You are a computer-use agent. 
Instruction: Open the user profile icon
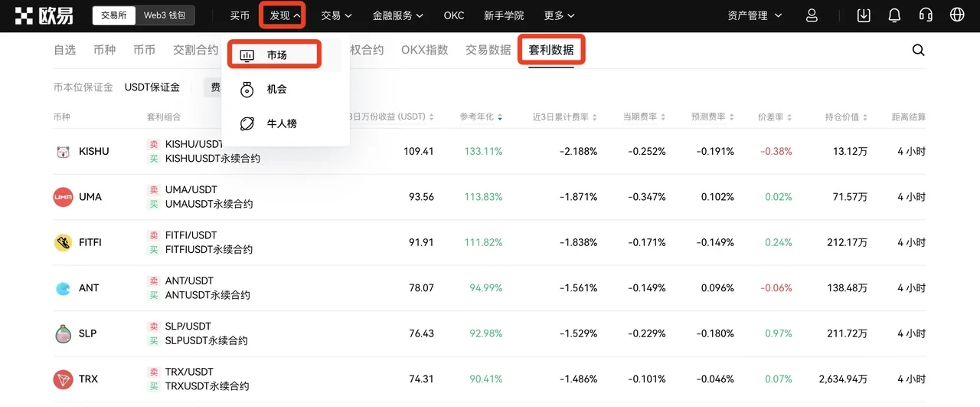pyautogui.click(x=812, y=15)
